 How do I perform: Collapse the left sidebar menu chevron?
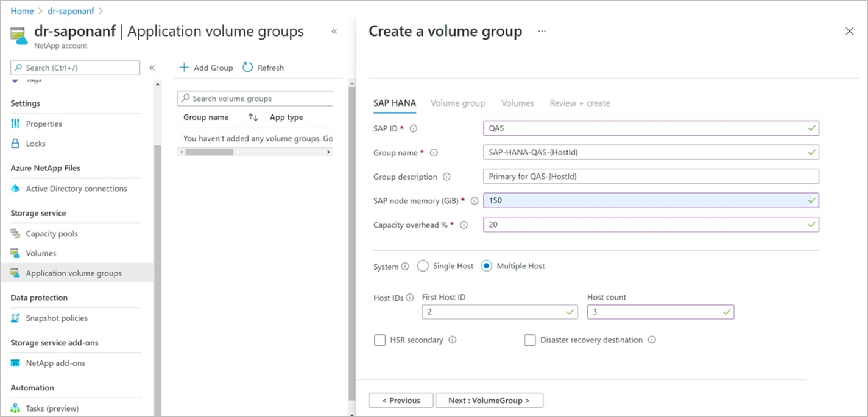point(152,68)
